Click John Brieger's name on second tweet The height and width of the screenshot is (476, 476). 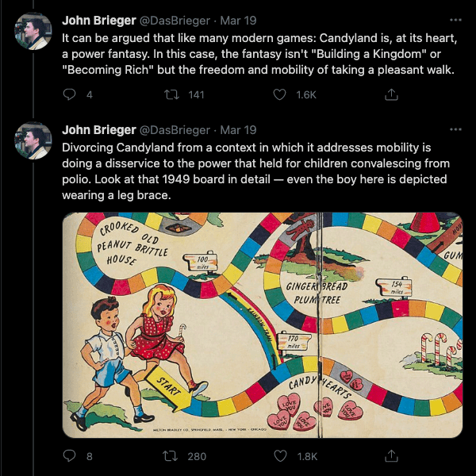98,129
